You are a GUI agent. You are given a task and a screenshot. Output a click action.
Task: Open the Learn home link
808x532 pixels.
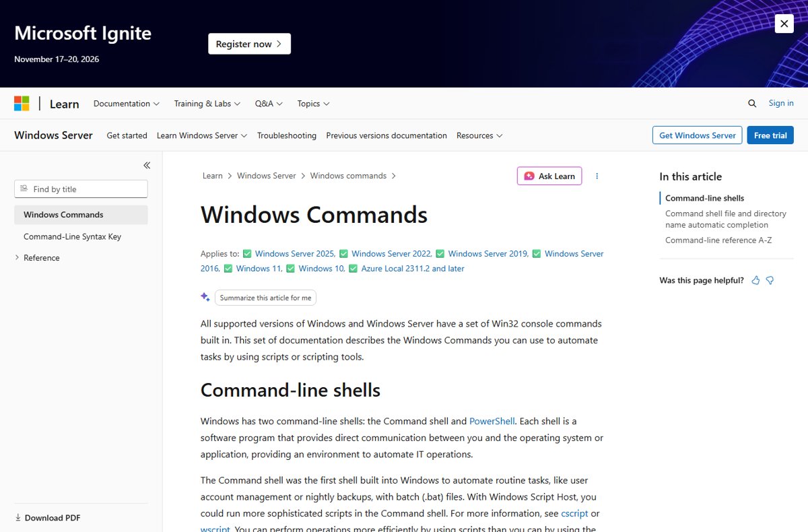point(64,104)
